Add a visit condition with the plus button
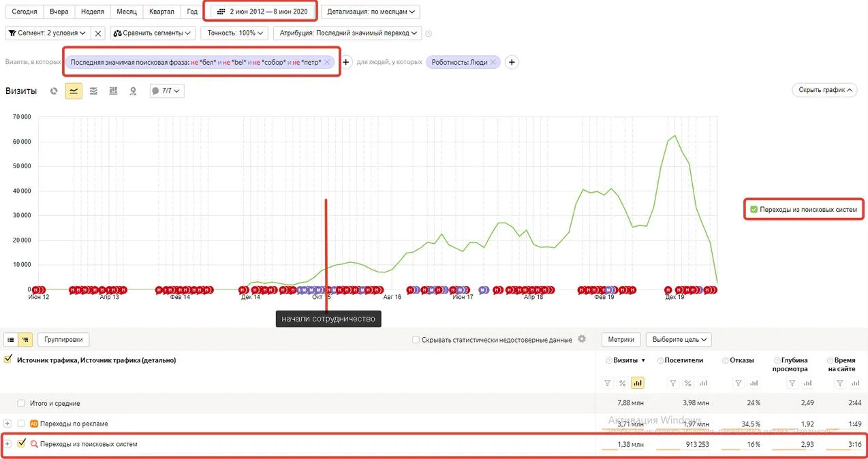Image resolution: width=868 pixels, height=459 pixels. coord(346,62)
